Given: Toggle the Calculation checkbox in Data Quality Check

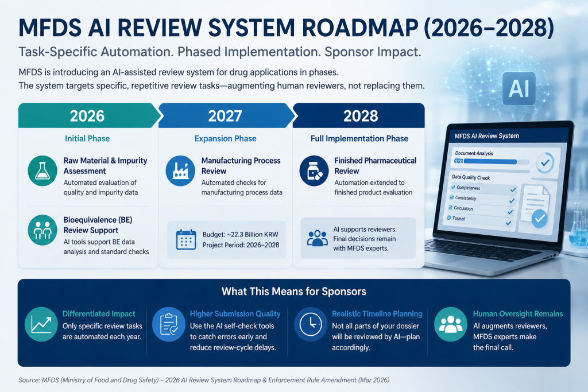Looking at the screenshot, I should (x=450, y=207).
